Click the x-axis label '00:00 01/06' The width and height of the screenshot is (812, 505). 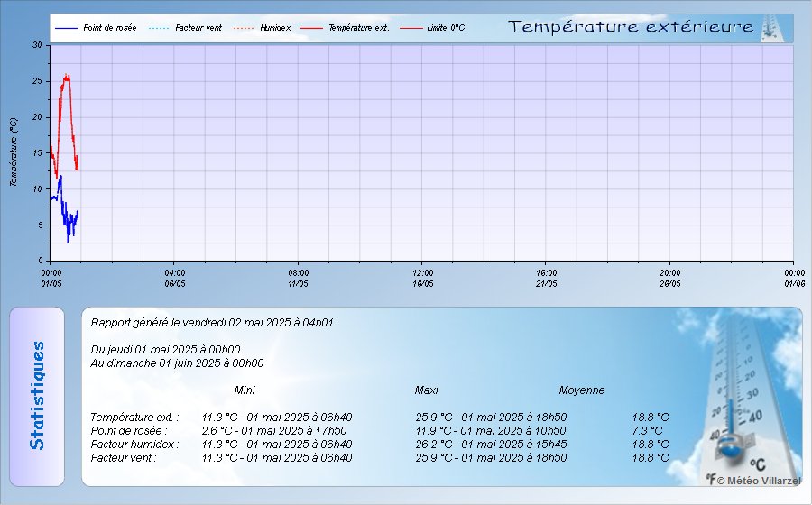click(795, 279)
